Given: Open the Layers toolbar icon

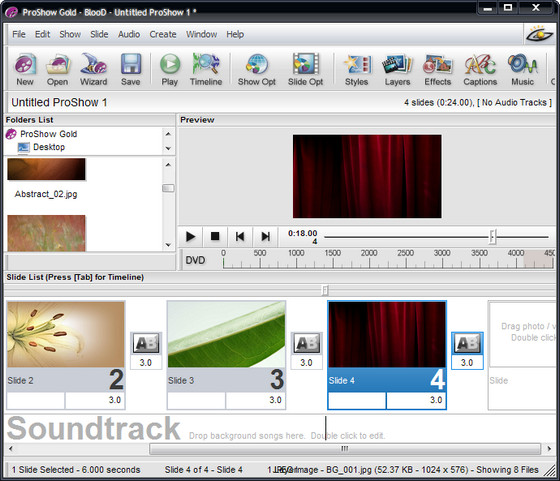Looking at the screenshot, I should pyautogui.click(x=397, y=70).
